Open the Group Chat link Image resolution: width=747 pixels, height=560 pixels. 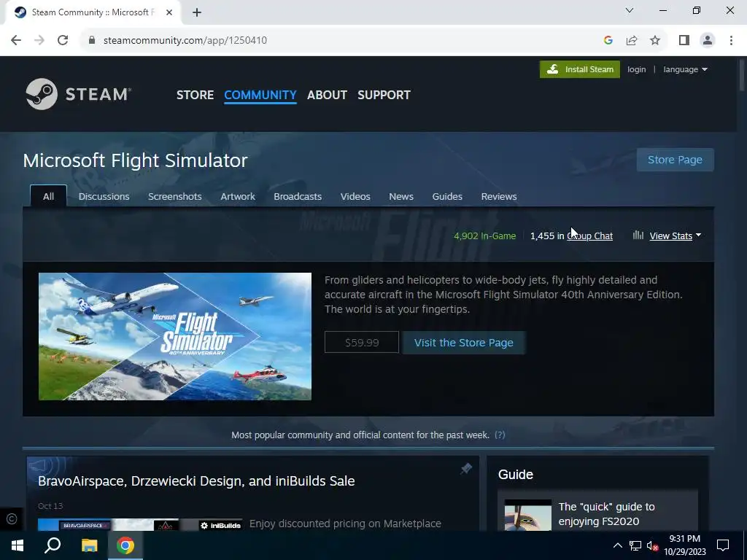pos(589,236)
